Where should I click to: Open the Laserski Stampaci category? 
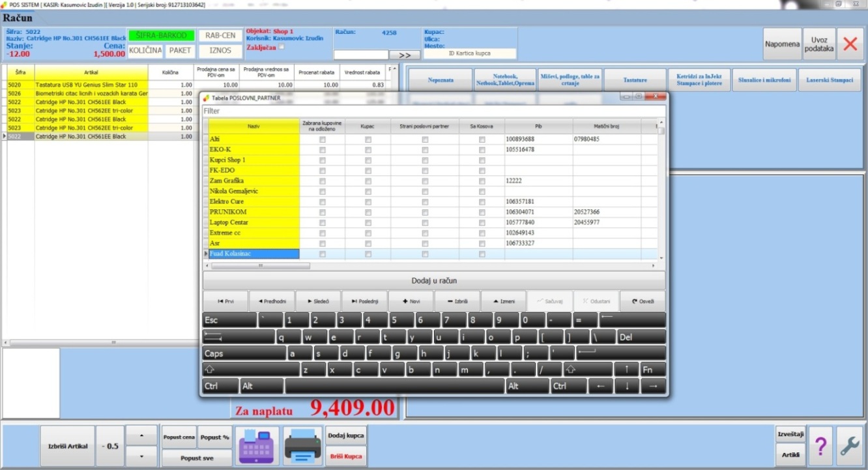click(x=829, y=80)
